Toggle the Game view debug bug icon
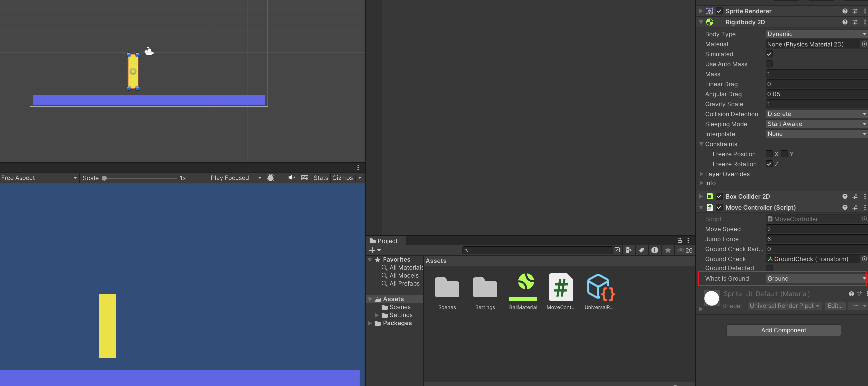The width and height of the screenshot is (868, 386). (x=270, y=178)
